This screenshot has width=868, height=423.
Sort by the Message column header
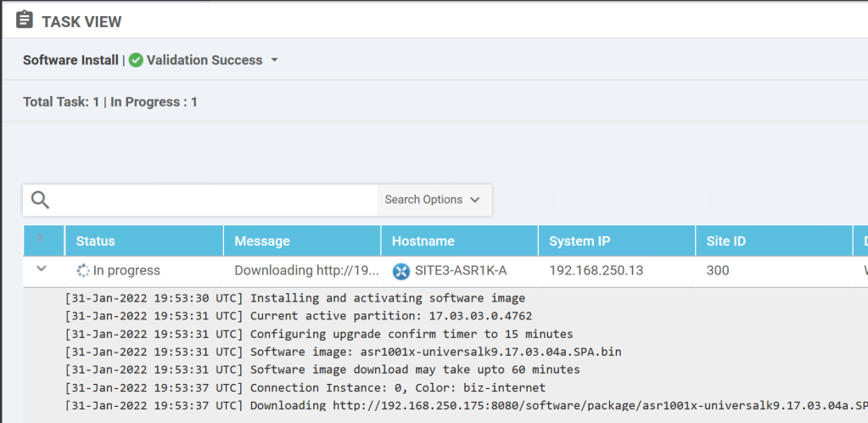tap(262, 241)
